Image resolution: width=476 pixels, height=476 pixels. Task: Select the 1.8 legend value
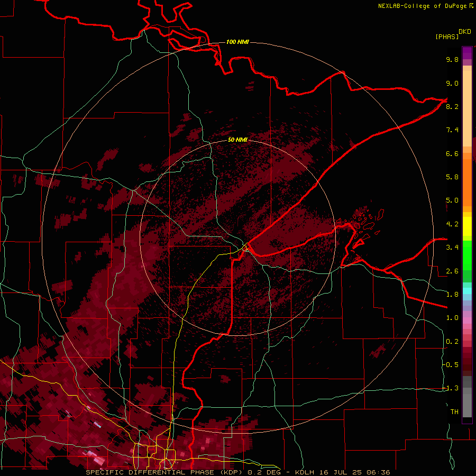452,295
